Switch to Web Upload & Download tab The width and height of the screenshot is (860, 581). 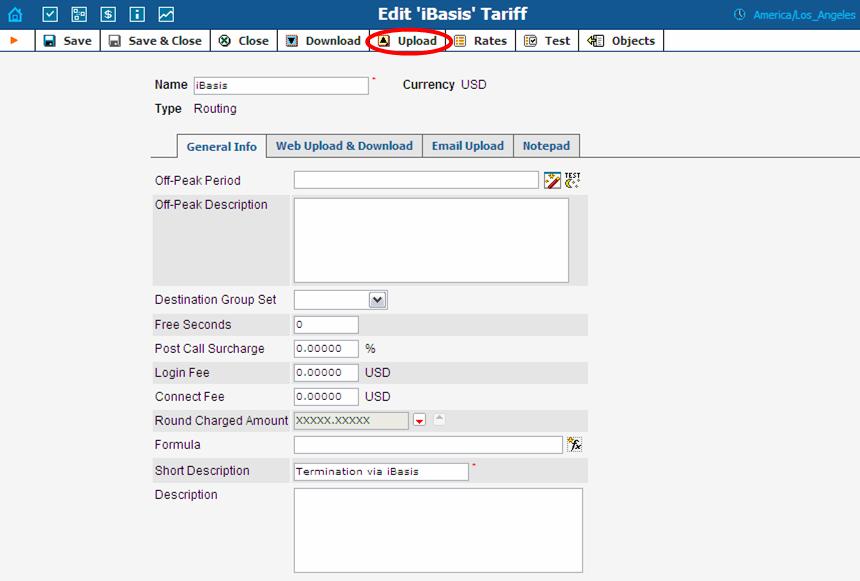click(x=344, y=146)
